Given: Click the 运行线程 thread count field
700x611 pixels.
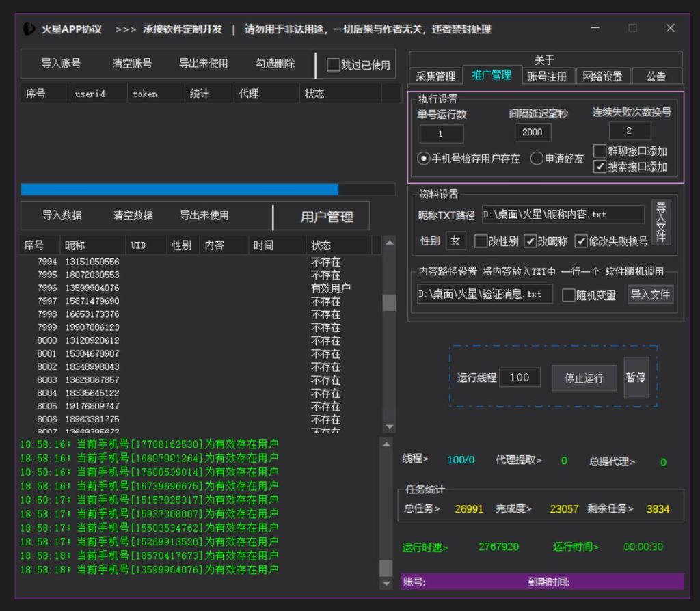Looking at the screenshot, I should click(x=521, y=377).
